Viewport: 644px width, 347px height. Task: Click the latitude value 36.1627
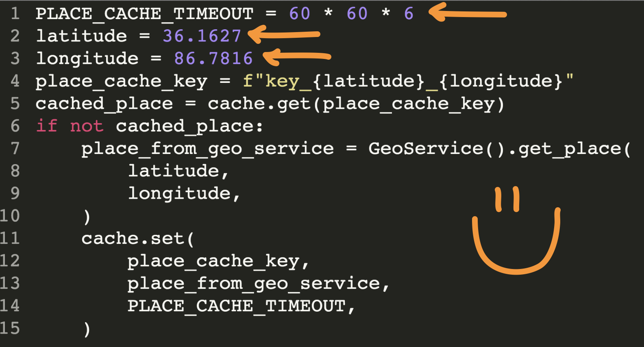[x=202, y=36]
